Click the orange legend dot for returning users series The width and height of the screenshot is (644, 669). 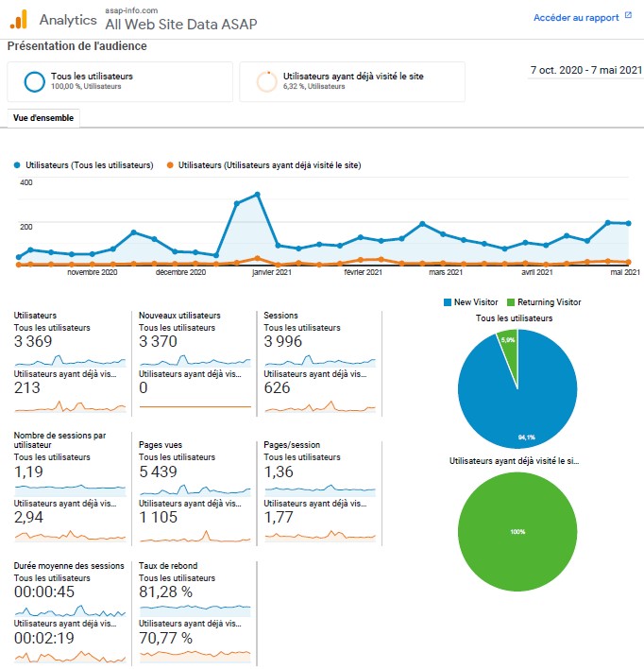coord(170,165)
